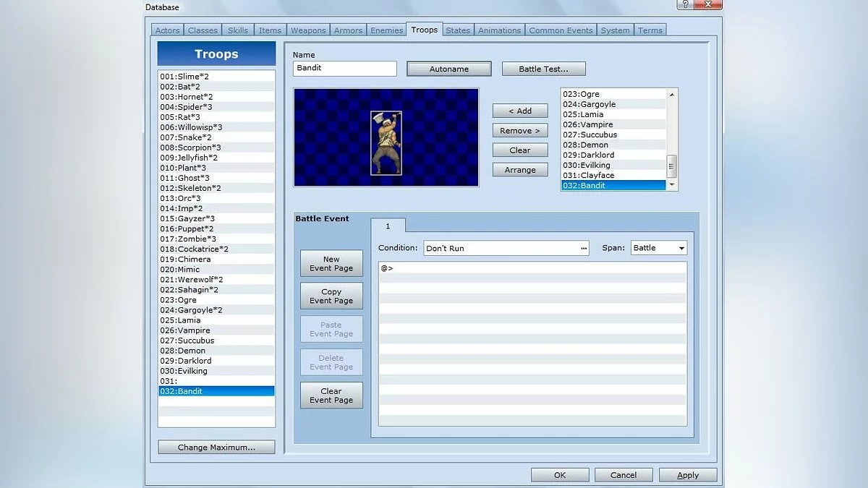The height and width of the screenshot is (488, 868).
Task: Click Change Maximum button
Action: (x=216, y=448)
